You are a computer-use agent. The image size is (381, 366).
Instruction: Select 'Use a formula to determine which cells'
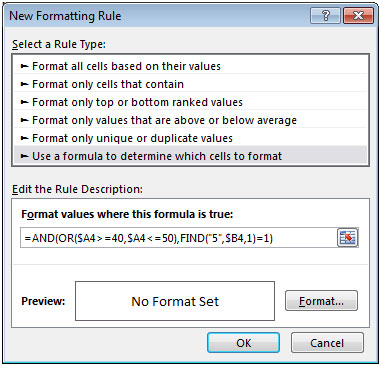[190, 156]
